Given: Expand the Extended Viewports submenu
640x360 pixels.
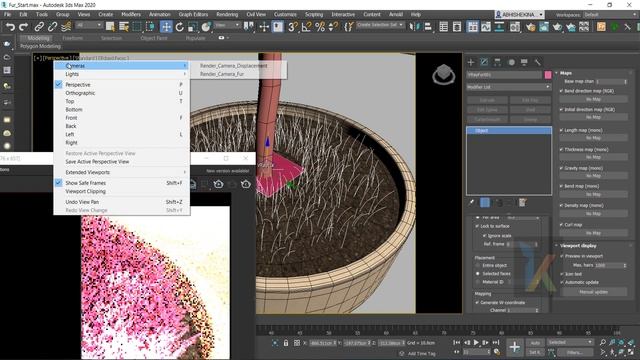Looking at the screenshot, I should pyautogui.click(x=122, y=172).
